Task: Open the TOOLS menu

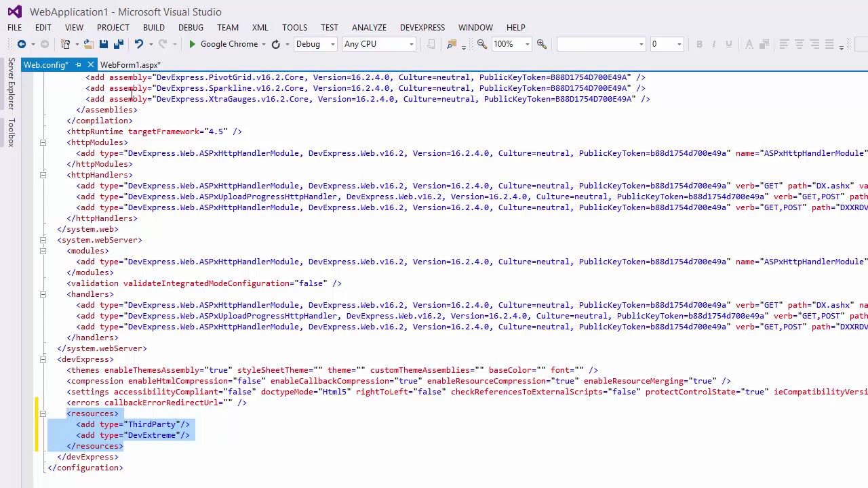Action: click(294, 28)
